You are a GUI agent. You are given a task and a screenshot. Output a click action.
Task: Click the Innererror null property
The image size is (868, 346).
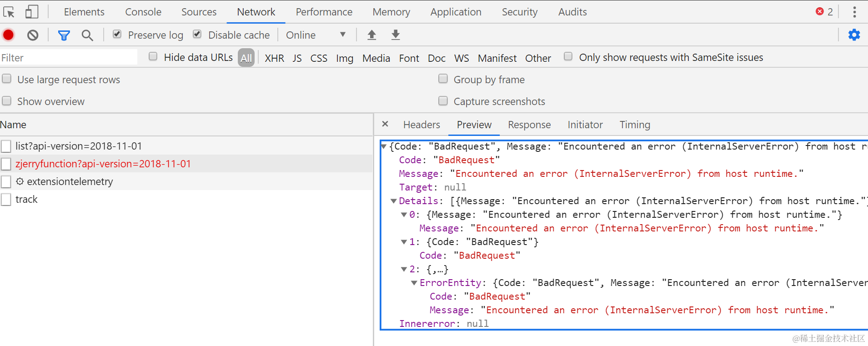click(444, 324)
